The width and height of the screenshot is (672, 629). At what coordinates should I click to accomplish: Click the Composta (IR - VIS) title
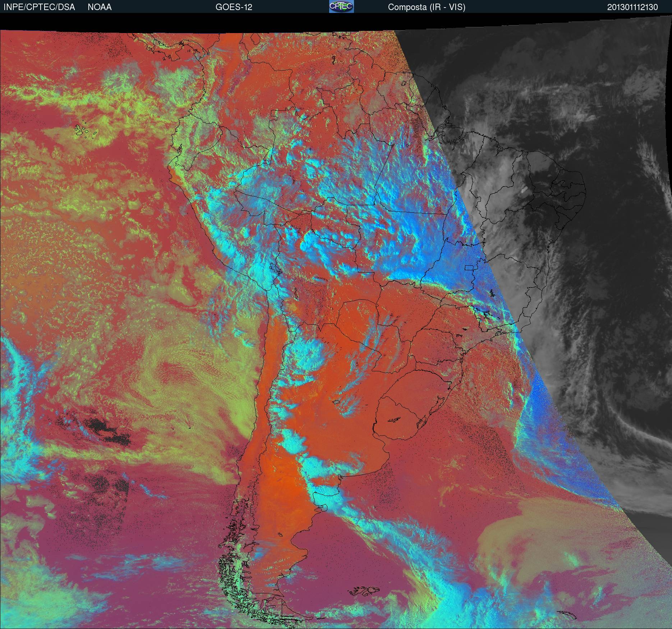[427, 7]
